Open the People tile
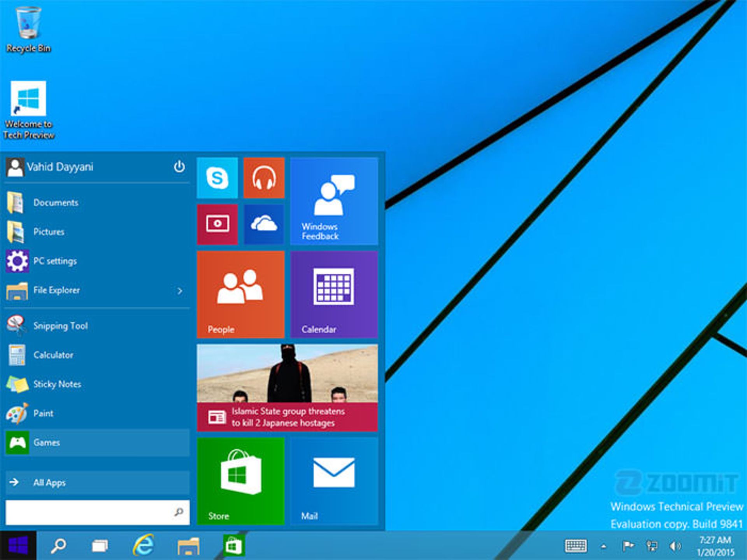 pyautogui.click(x=241, y=294)
